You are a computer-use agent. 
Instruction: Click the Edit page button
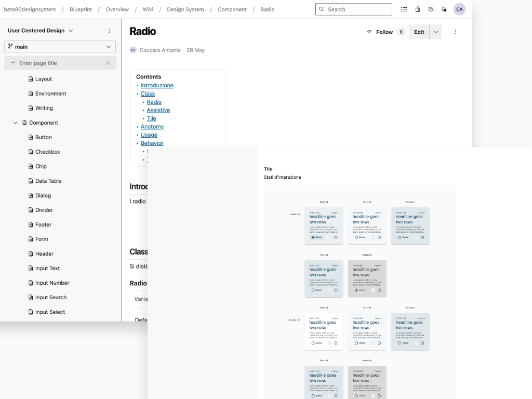419,32
